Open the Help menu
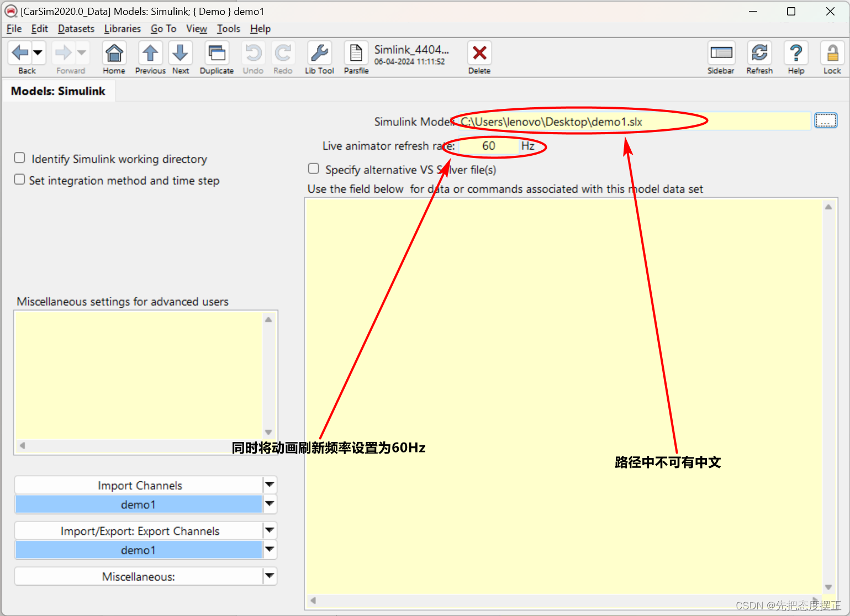 pyautogui.click(x=260, y=29)
